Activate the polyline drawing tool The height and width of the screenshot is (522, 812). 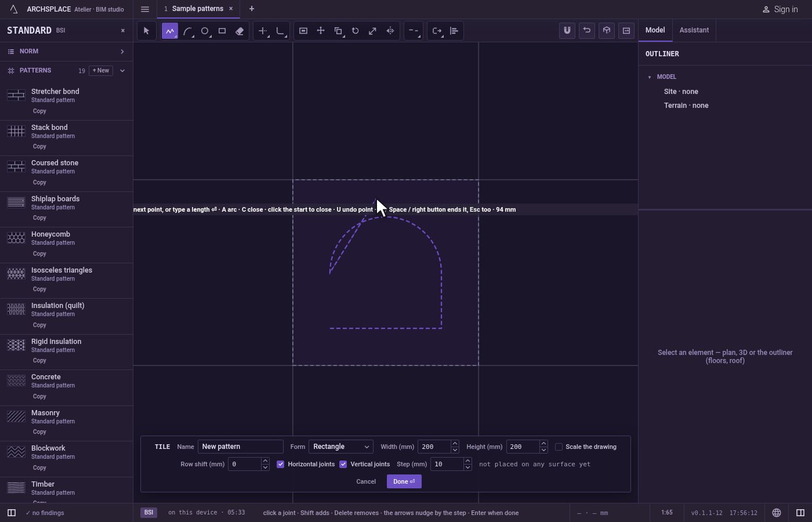[170, 31]
